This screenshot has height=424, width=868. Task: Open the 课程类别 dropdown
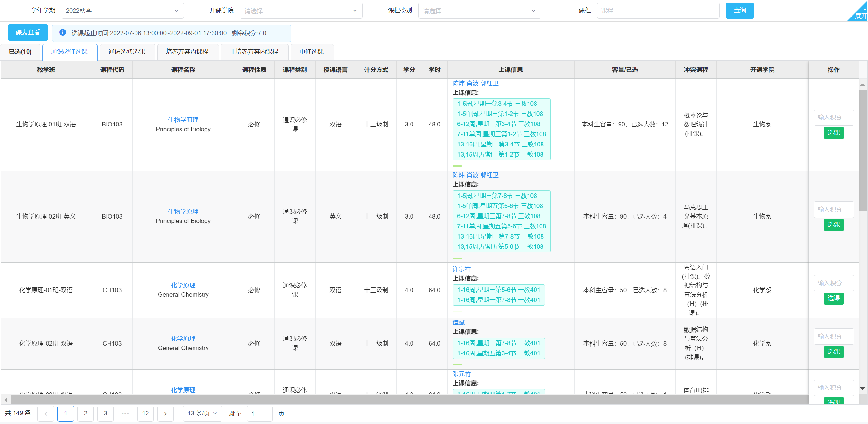[x=479, y=10]
